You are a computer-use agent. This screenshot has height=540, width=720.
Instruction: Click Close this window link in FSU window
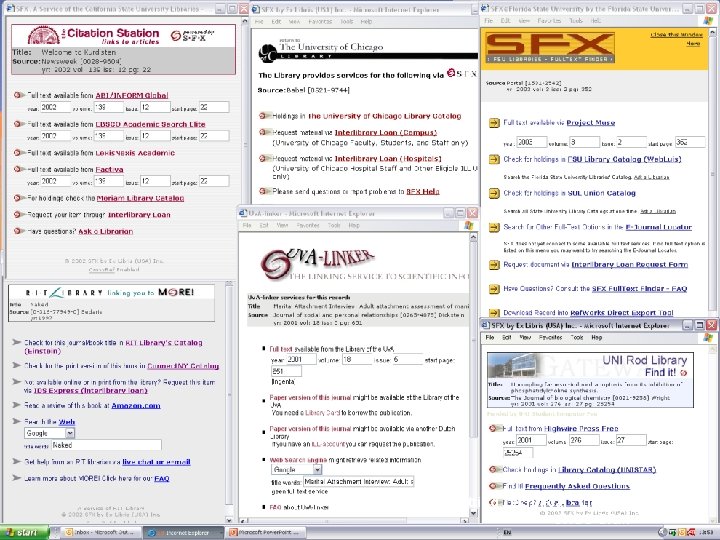[x=676, y=35]
